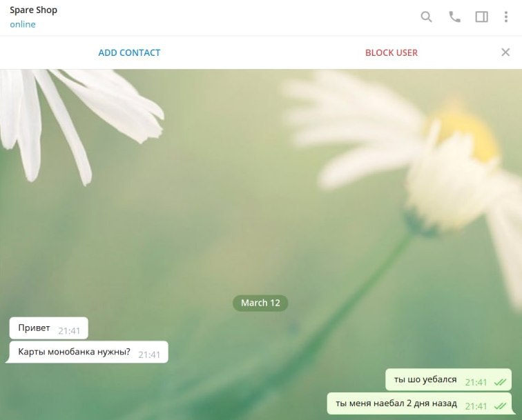Open search in this chat

pos(426,17)
